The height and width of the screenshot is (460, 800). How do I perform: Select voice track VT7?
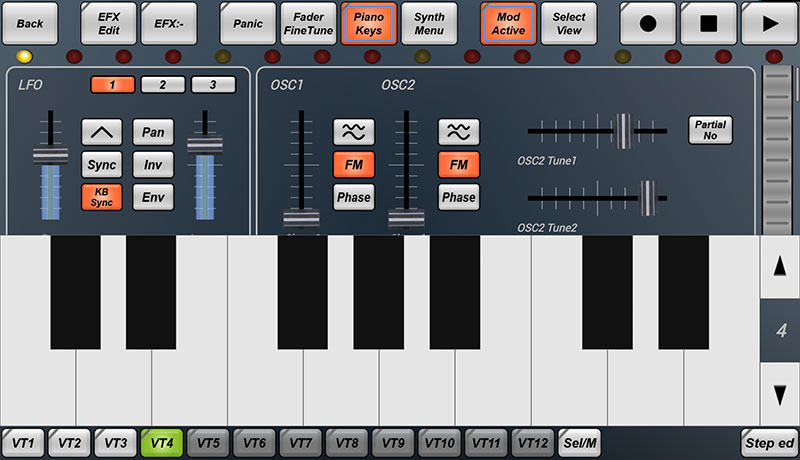[301, 443]
